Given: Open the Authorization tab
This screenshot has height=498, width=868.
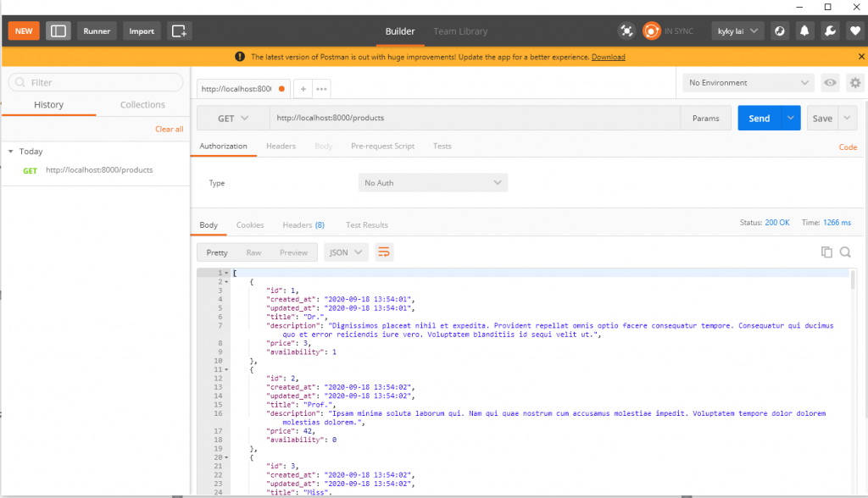Looking at the screenshot, I should (223, 146).
